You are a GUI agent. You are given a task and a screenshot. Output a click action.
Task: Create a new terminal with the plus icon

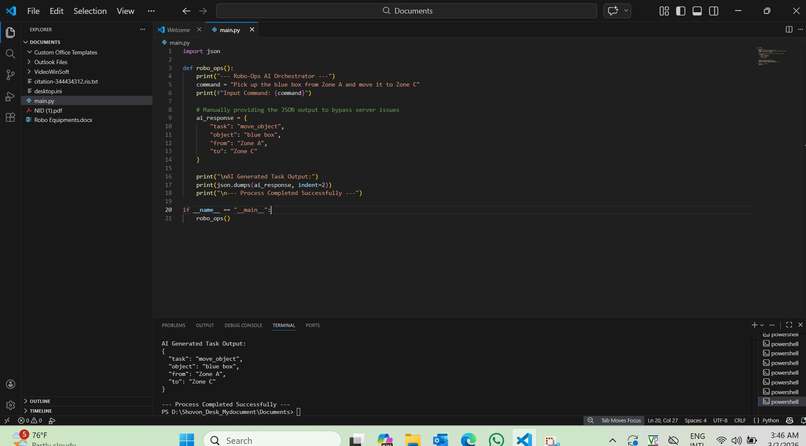tap(754, 325)
